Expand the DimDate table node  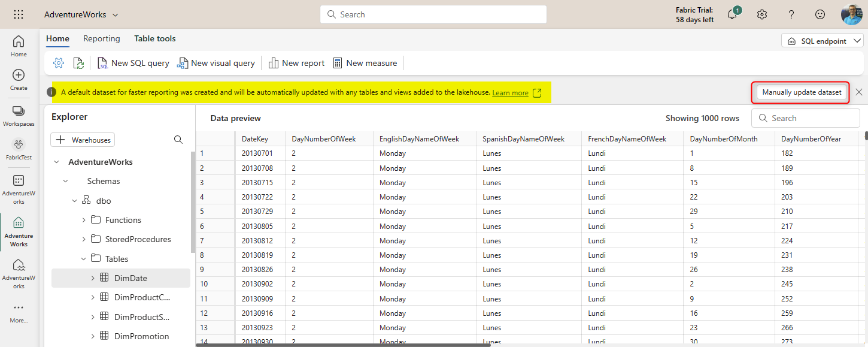point(93,278)
